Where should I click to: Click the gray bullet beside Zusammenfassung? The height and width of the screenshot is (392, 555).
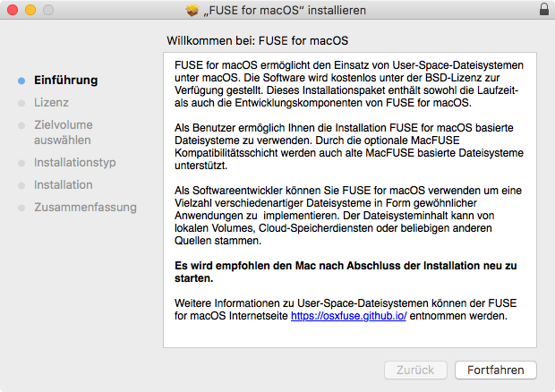coord(21,208)
